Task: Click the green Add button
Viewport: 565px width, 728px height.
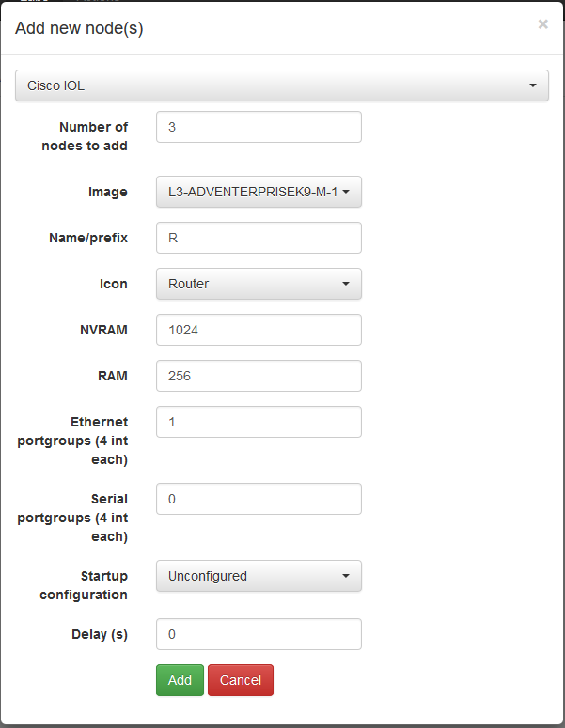Action: [x=180, y=680]
